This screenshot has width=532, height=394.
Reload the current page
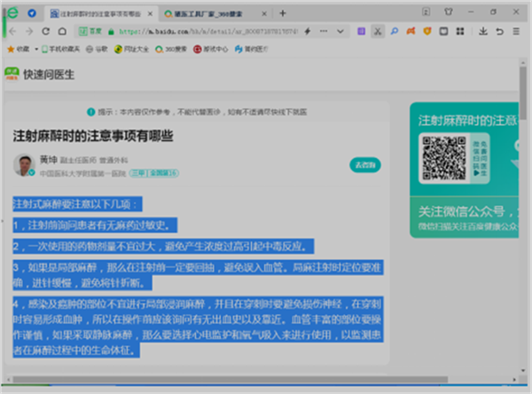point(46,32)
